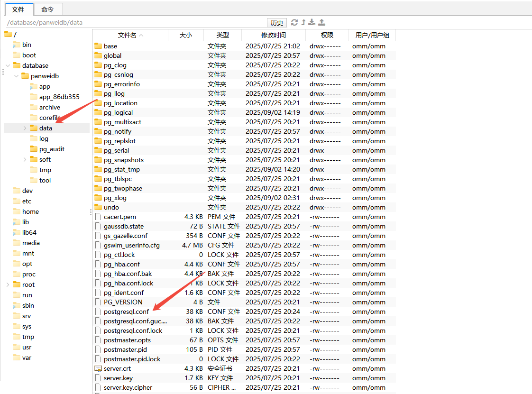This screenshot has width=532, height=394.
Task: Click the database folder icon in the tree
Action: click(17, 65)
